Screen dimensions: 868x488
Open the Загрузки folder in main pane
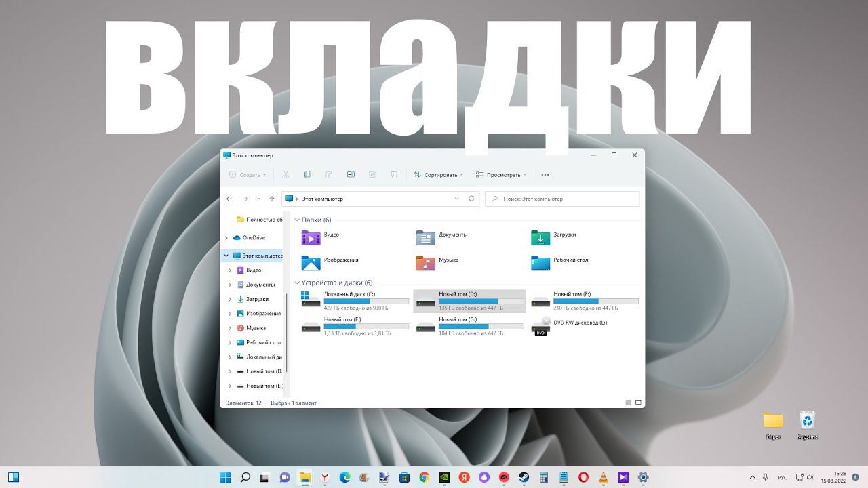[553, 238]
